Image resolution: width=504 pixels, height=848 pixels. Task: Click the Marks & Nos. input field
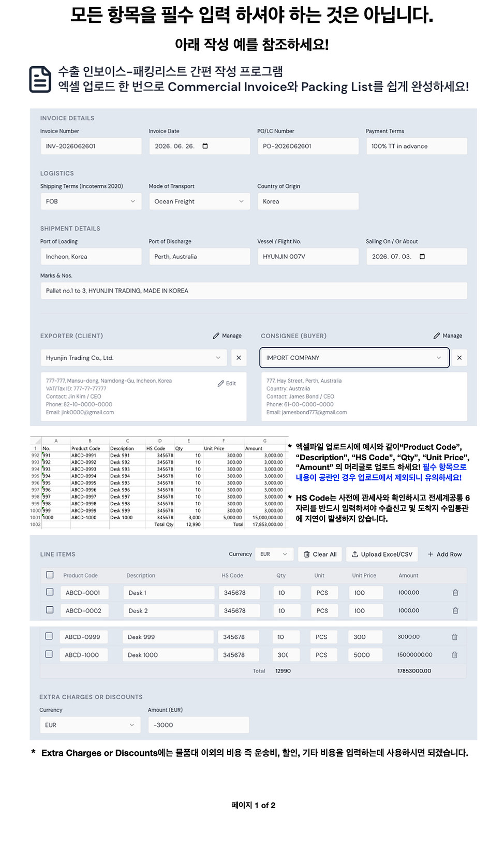tap(254, 290)
